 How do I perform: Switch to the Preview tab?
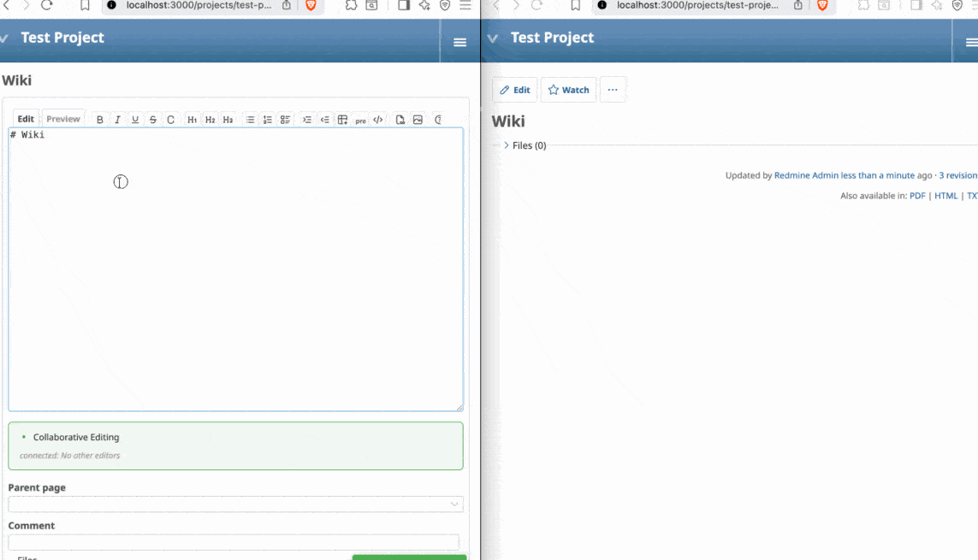[63, 119]
